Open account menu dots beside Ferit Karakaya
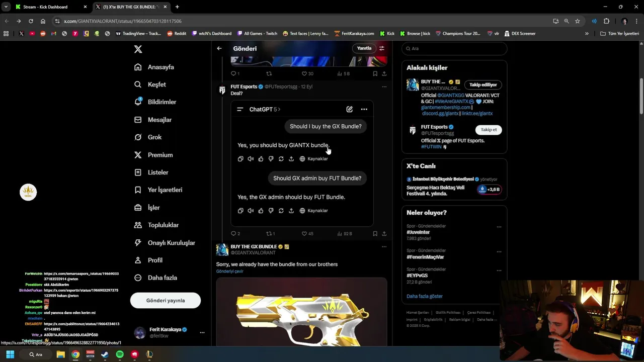644x362 pixels. coord(202,332)
